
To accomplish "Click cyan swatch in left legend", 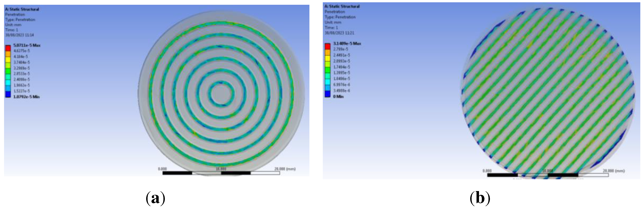I will 8,82.
